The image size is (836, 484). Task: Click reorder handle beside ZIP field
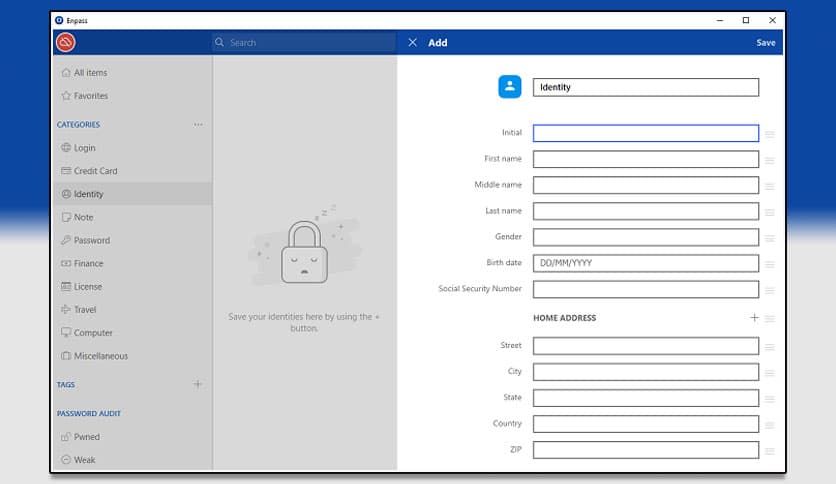coord(770,451)
